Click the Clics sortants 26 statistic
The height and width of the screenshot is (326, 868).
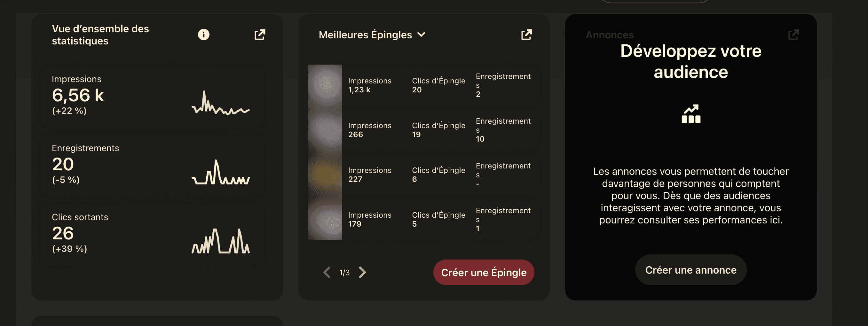click(x=80, y=233)
